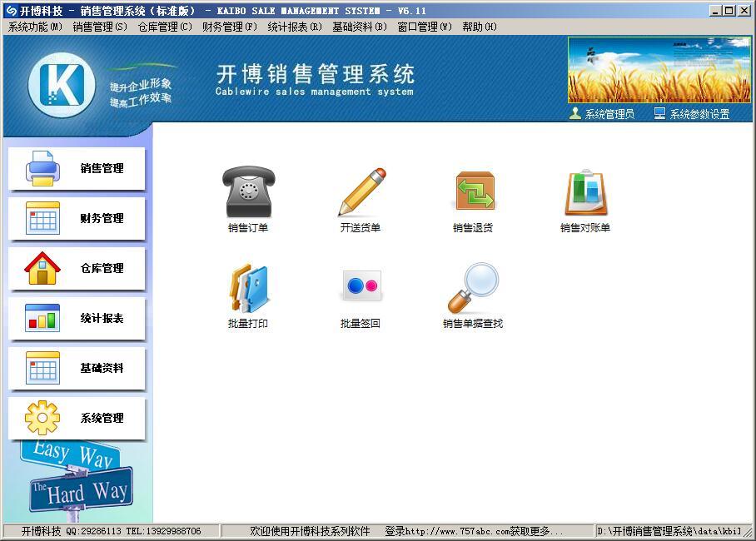This screenshot has height=541, width=756.
Task: Open the 销售退货 box icon
Action: click(x=474, y=193)
